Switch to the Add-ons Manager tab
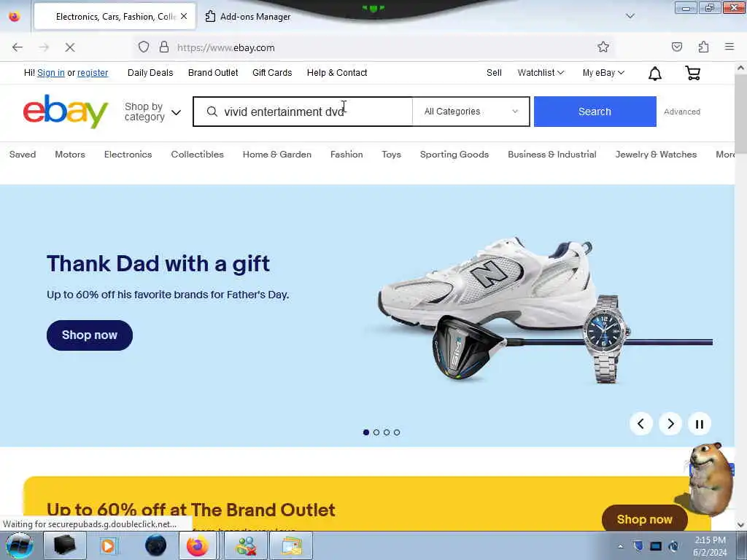 click(248, 17)
